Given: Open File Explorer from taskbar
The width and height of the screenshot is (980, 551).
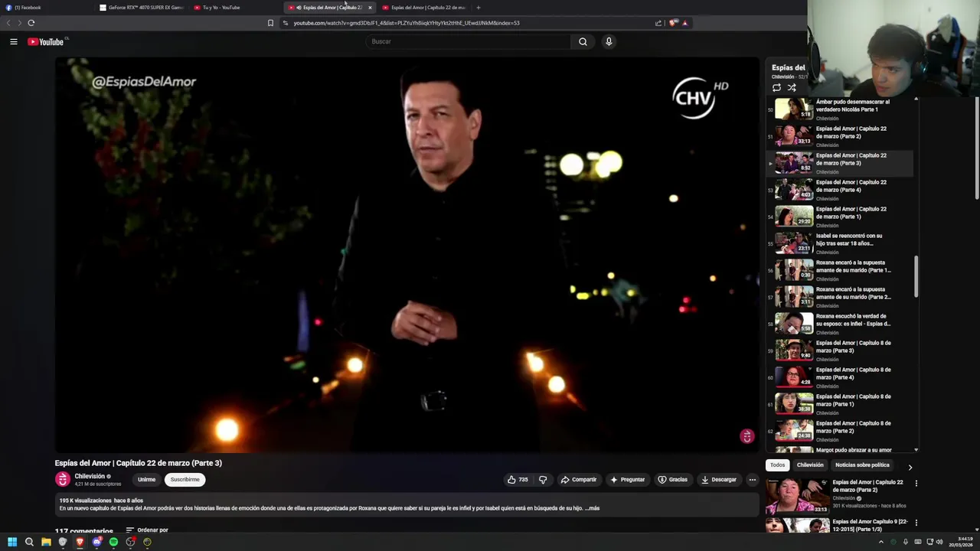Looking at the screenshot, I should coord(46,542).
